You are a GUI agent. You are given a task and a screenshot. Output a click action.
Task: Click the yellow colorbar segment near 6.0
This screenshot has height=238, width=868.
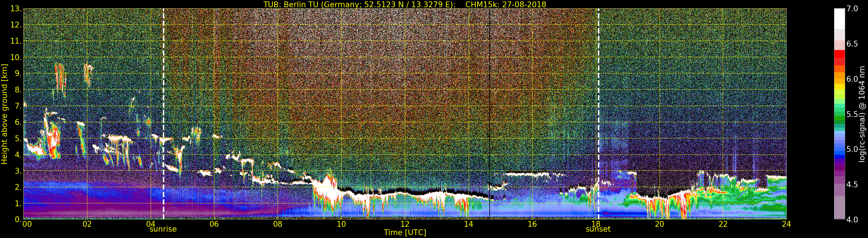pyautogui.click(x=839, y=86)
